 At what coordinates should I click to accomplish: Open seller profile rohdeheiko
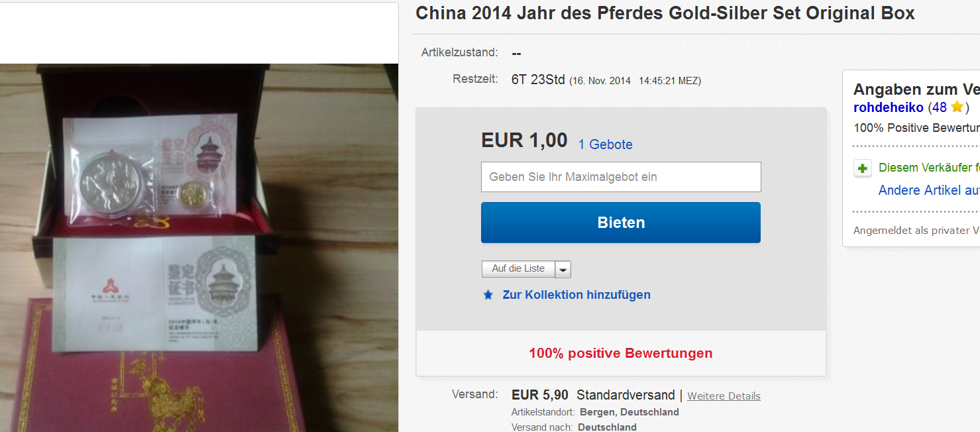tap(889, 107)
